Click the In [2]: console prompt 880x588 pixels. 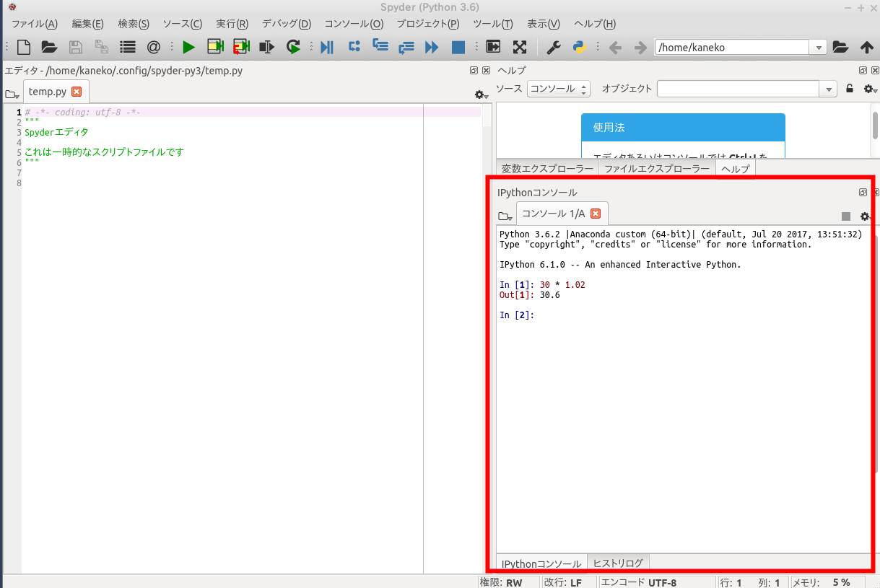[x=517, y=315]
